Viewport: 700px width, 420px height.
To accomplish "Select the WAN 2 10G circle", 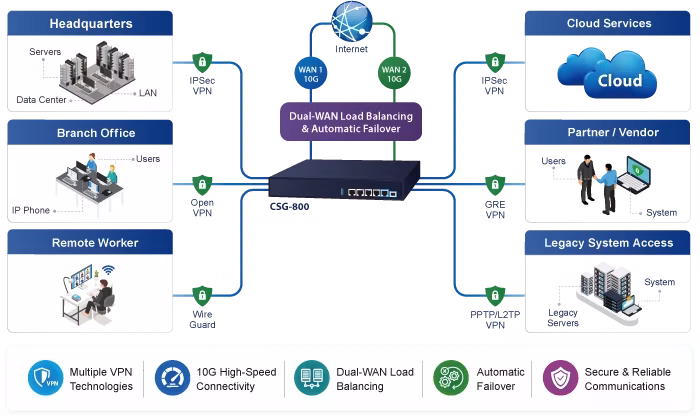I will click(x=394, y=74).
